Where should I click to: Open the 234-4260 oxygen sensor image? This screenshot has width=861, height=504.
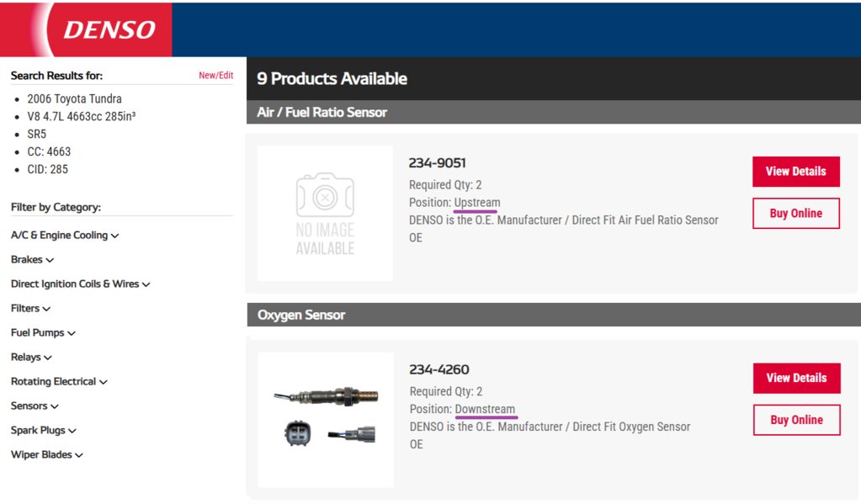pos(326,420)
